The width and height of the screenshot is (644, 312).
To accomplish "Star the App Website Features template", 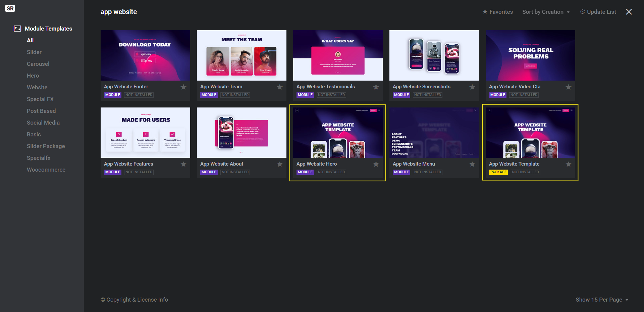I will point(183,164).
